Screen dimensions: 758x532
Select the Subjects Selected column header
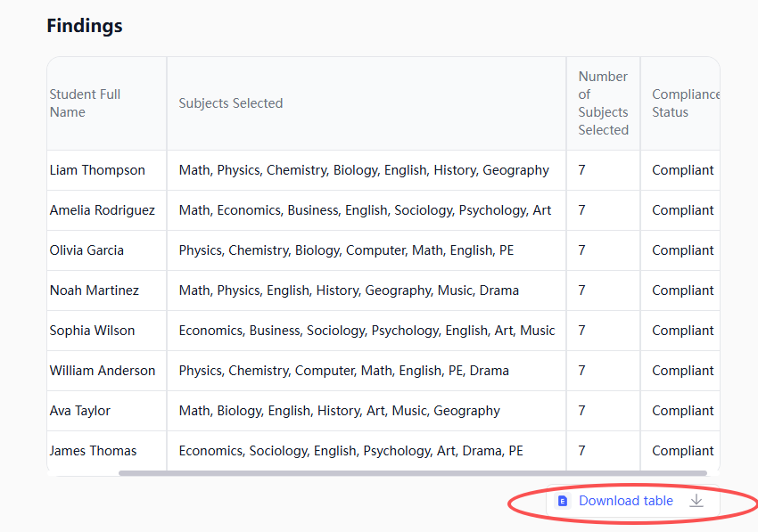[230, 103]
